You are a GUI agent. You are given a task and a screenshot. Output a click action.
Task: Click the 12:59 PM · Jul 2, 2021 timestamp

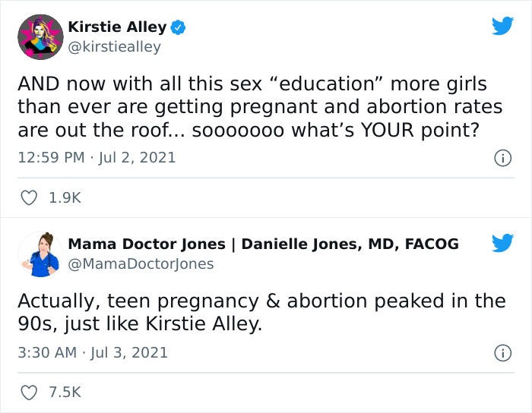(x=97, y=158)
